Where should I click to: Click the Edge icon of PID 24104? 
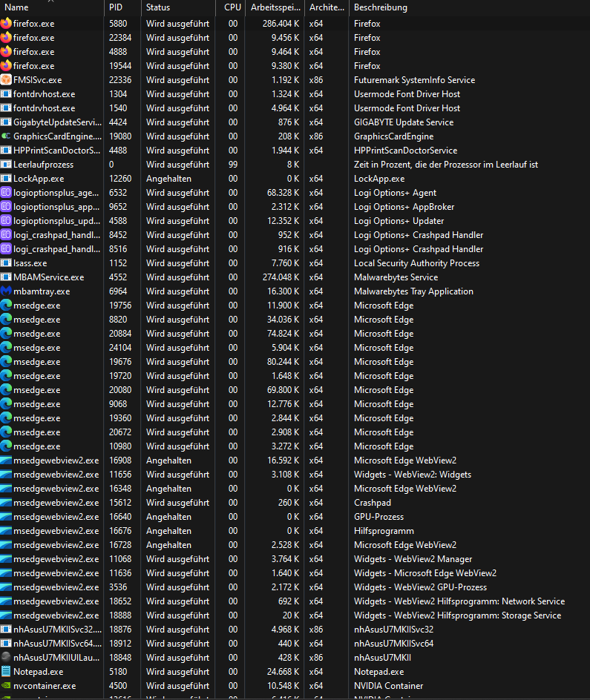click(6, 348)
